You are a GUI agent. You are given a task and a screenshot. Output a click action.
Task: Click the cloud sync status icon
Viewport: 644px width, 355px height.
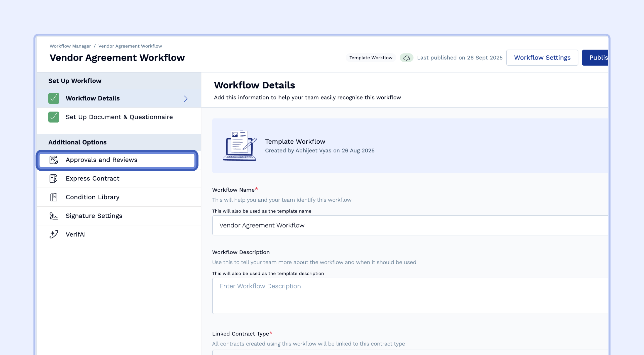407,58
